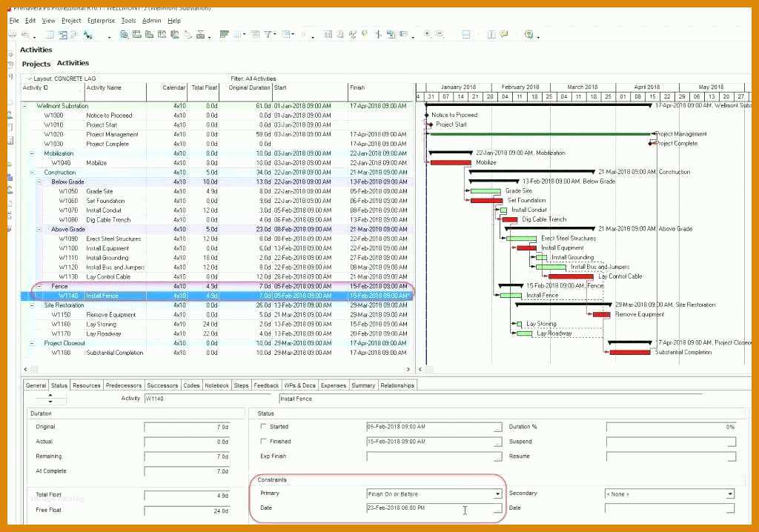The height and width of the screenshot is (532, 759).
Task: Click the Columns toolbar icon
Action: [x=237, y=34]
